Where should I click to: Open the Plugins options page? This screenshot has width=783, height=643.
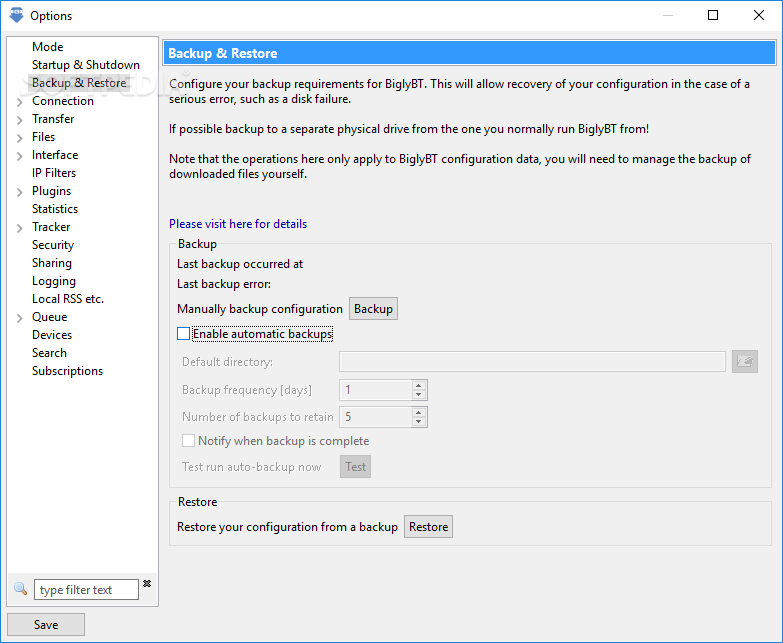[x=51, y=191]
